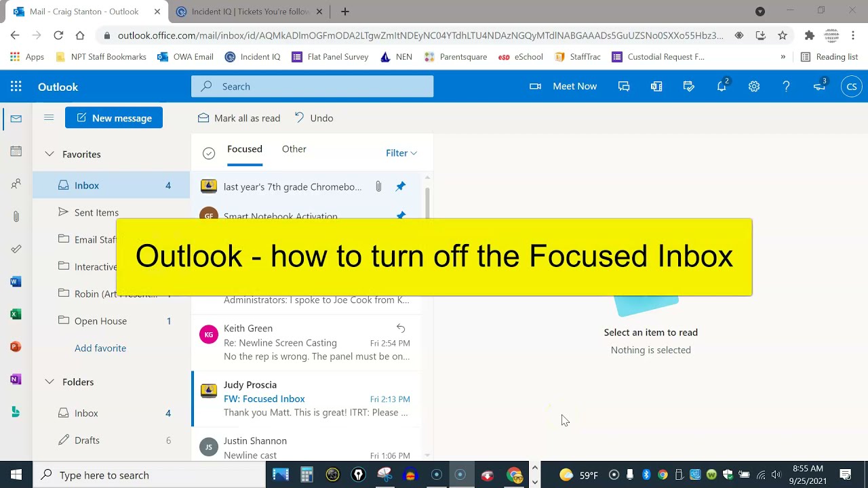The image size is (868, 488).
Task: Collapse the Favorites section
Action: [x=50, y=154]
